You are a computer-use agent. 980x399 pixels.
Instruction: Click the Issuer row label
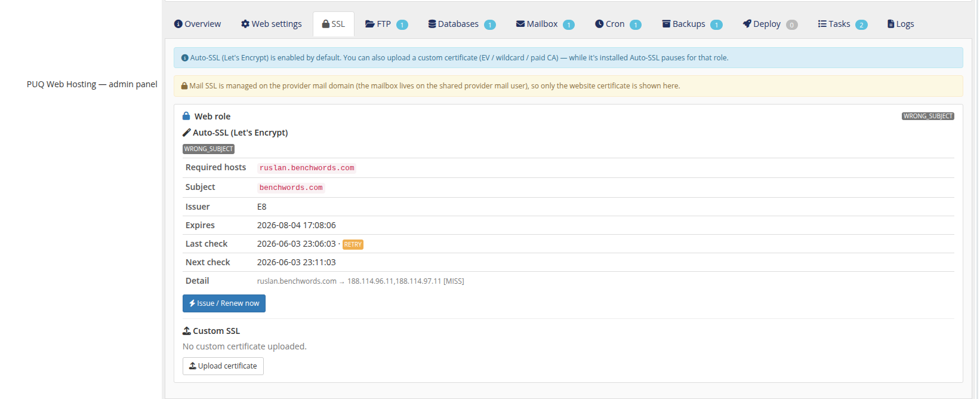(198, 207)
